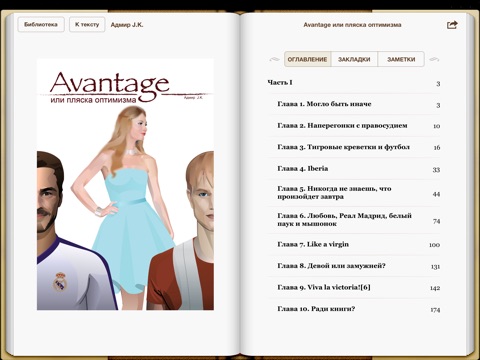Return to reading via К тексту button
Image resolution: width=480 pixels, height=360 pixels.
(x=87, y=25)
